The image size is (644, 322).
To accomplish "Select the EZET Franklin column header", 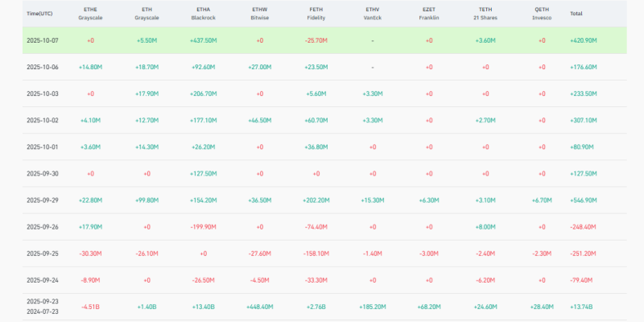I will tap(428, 14).
